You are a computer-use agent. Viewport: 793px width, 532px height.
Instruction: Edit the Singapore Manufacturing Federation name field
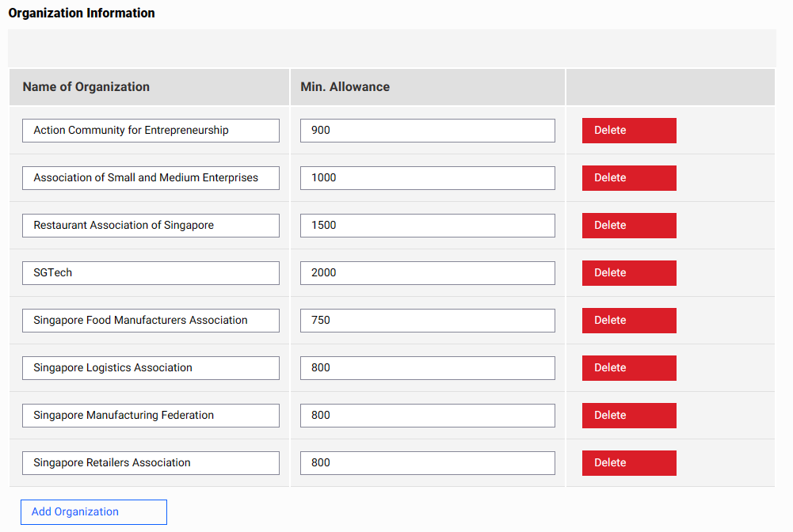coord(151,416)
